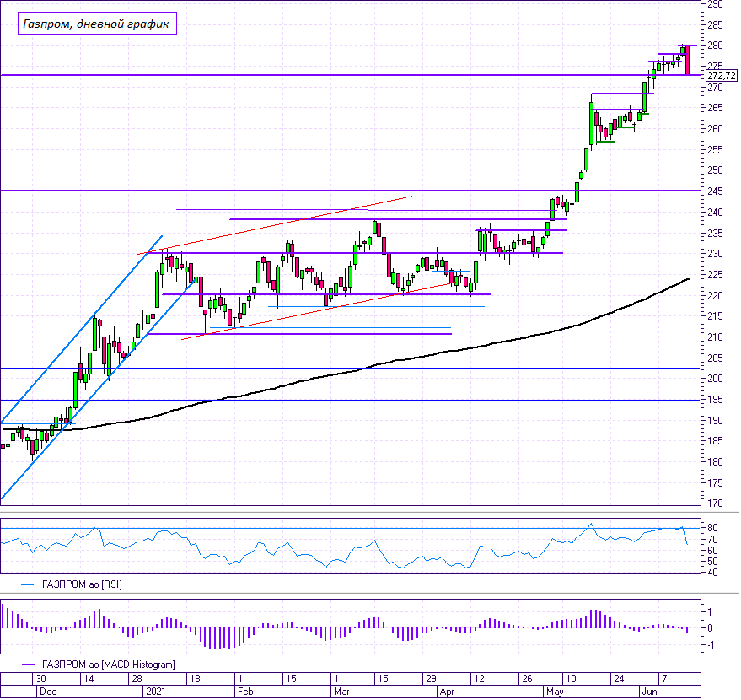The height and width of the screenshot is (700, 741).
Task: Click the date label 14 in December
Action: coord(89,679)
